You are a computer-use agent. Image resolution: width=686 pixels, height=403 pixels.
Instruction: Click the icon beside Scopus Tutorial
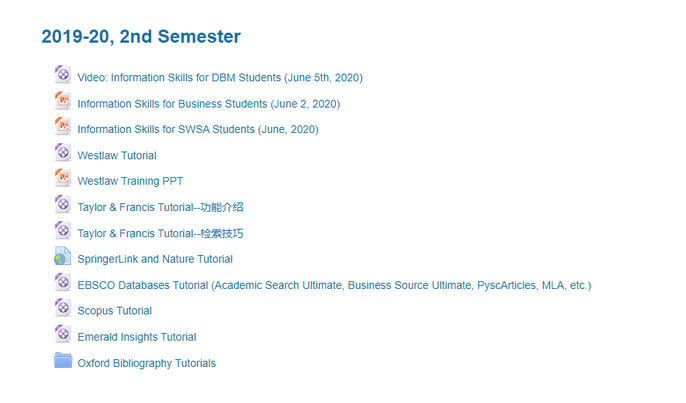point(63,309)
